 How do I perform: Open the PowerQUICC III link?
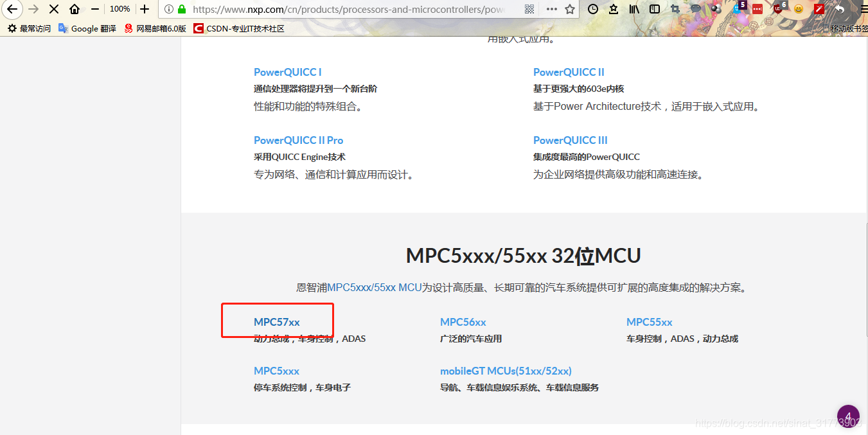point(571,140)
